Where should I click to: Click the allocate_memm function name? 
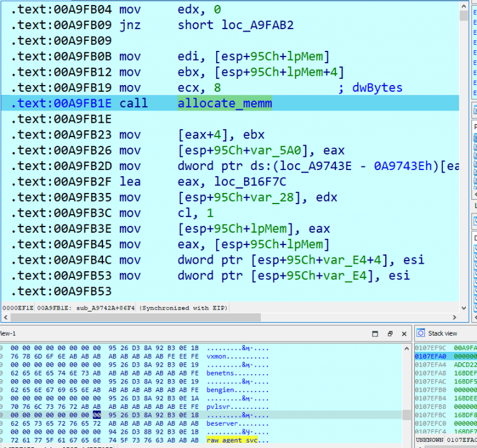click(225, 103)
